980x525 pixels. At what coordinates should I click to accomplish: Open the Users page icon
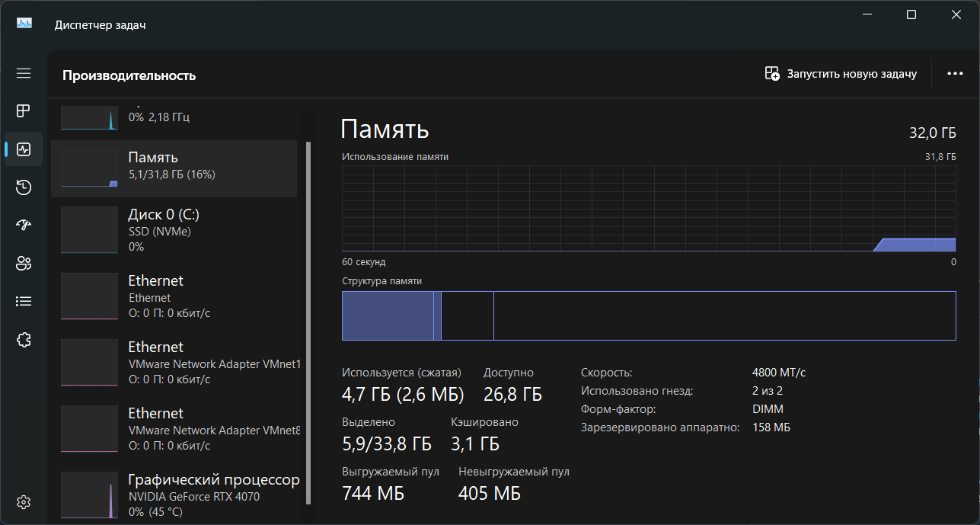(x=24, y=264)
